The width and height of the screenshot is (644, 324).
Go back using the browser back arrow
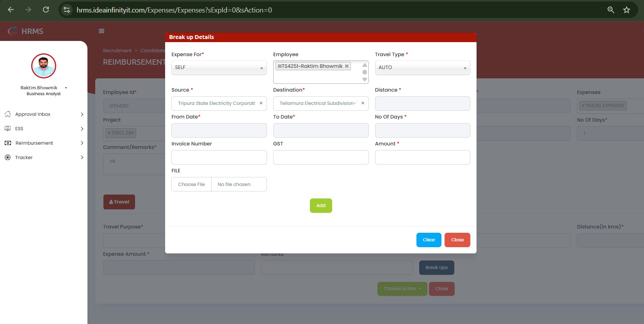coord(11,10)
